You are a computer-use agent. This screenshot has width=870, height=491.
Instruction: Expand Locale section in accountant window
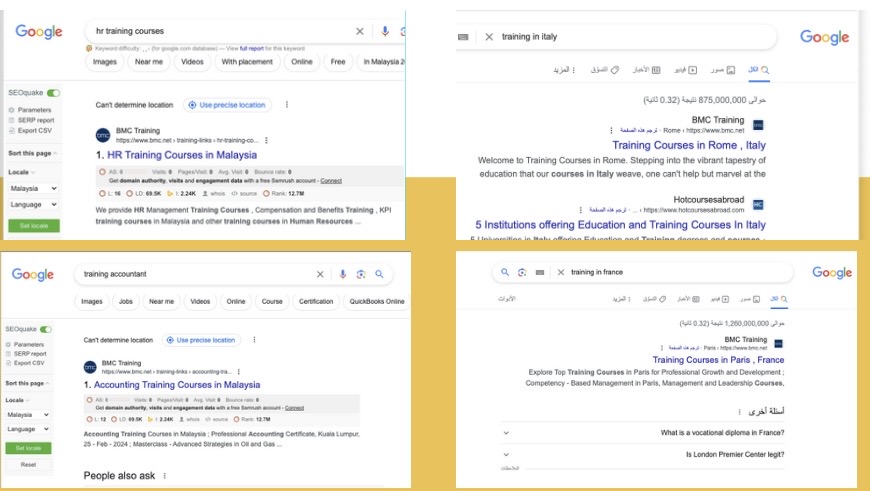pos(17,400)
